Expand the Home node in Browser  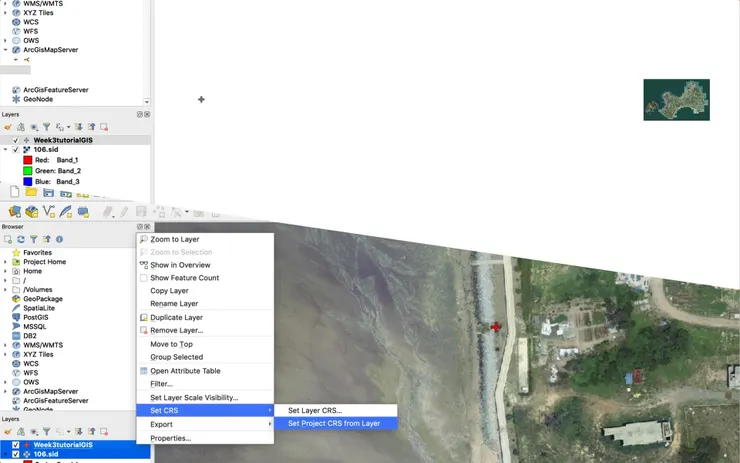coord(6,271)
